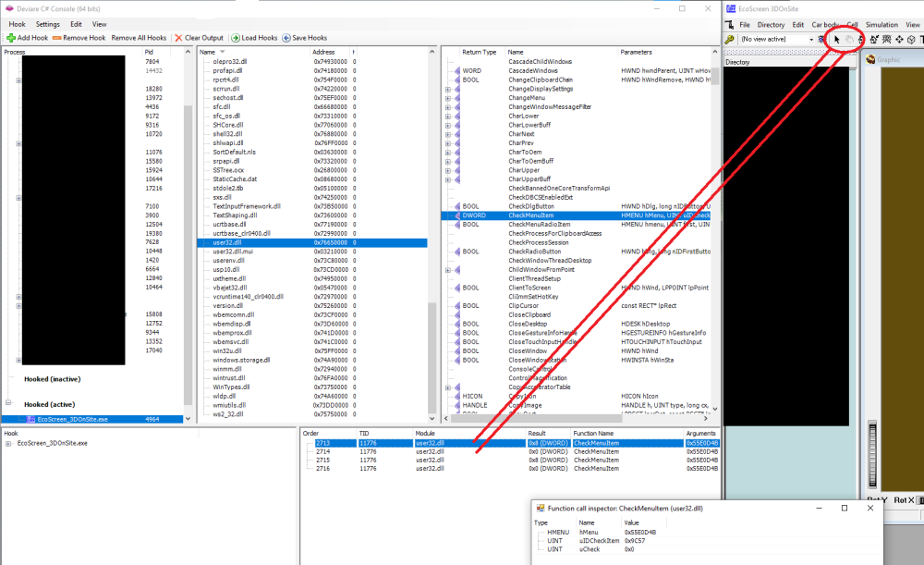Click the 3D cube icon in EcoScreen toolbar

[911, 40]
